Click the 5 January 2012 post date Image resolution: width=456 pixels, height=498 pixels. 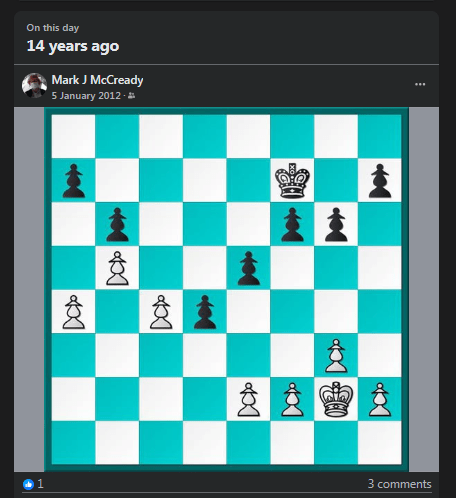pos(86,96)
